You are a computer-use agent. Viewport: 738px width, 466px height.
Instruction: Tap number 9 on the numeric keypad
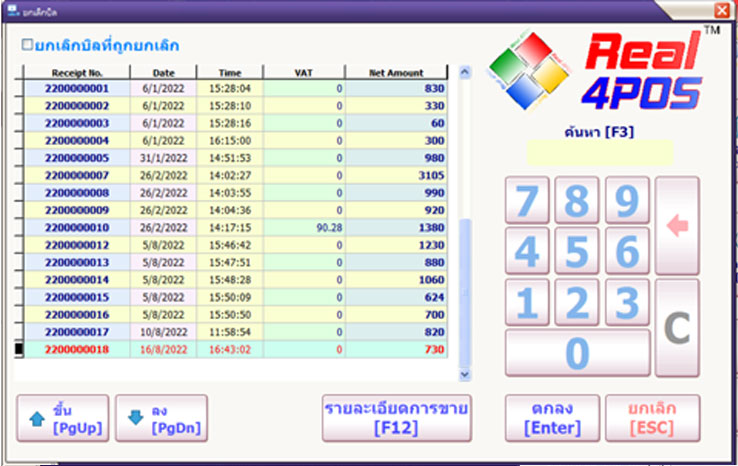point(626,201)
